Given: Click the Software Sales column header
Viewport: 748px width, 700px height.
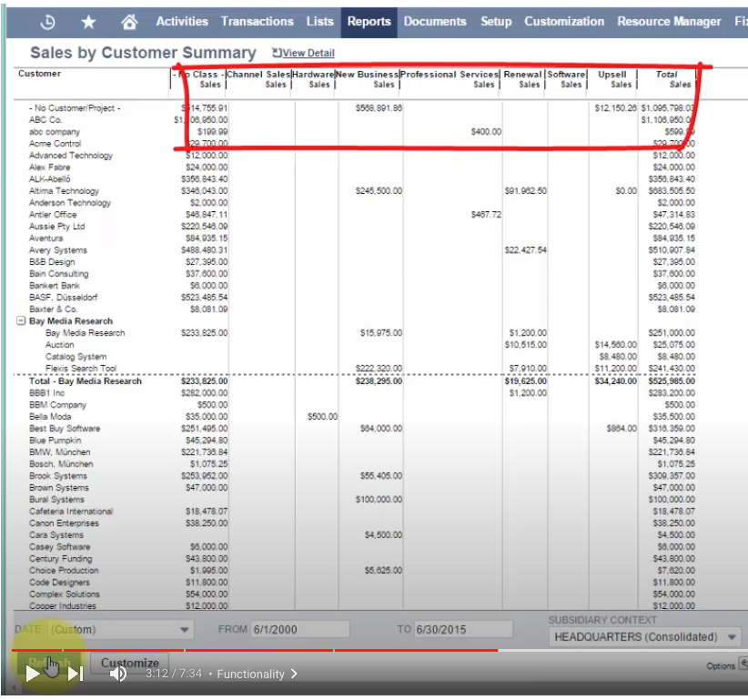Looking at the screenshot, I should pos(566,79).
